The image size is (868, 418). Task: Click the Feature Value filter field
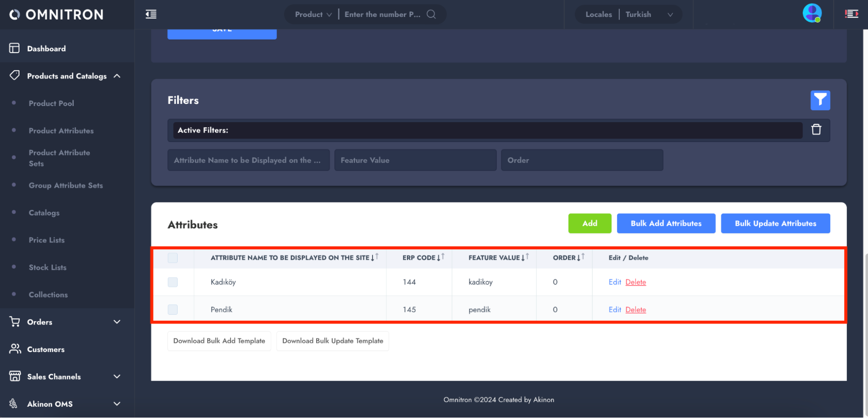pos(415,160)
